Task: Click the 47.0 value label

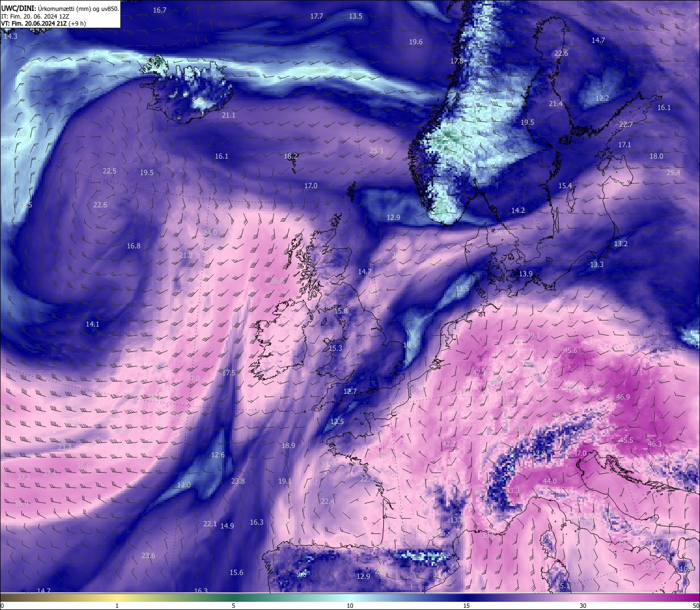Action: (x=580, y=454)
